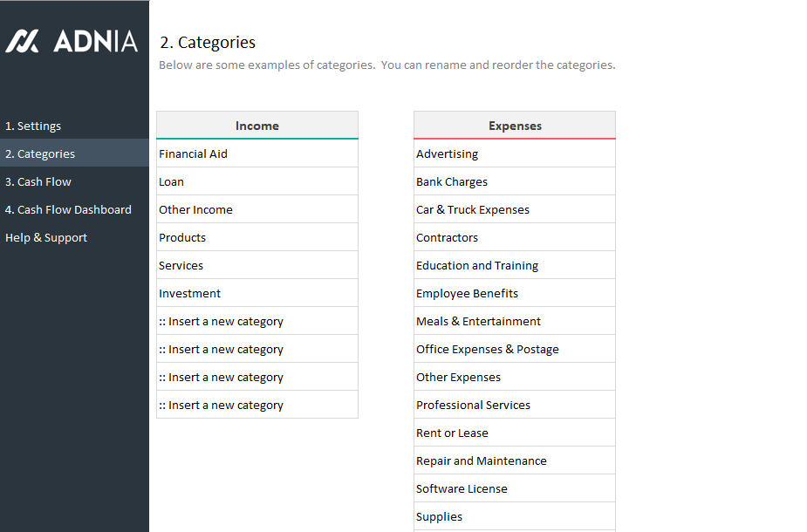The width and height of the screenshot is (807, 532).
Task: Click the Income column header
Action: tap(257, 126)
